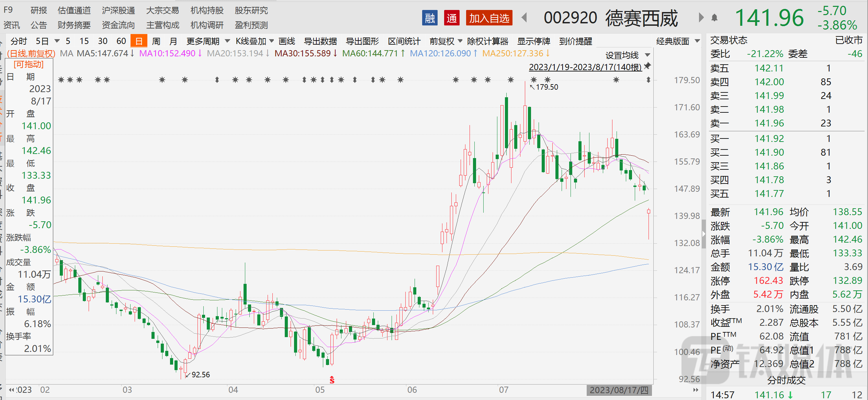Screen dimensions: 868x400
Task: Go to next stock with right arrow
Action: [x=701, y=18]
